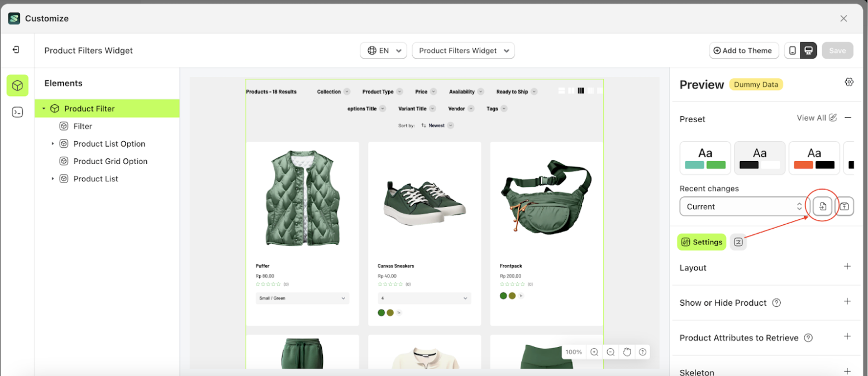
Task: Click the zoom in magnifier icon
Action: click(x=594, y=352)
